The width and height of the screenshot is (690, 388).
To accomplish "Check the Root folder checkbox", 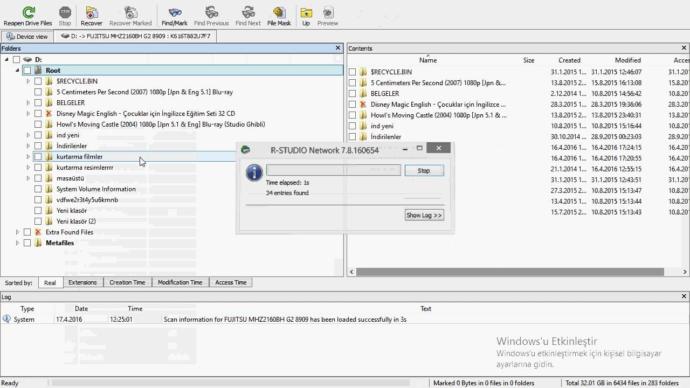I will coord(27,70).
